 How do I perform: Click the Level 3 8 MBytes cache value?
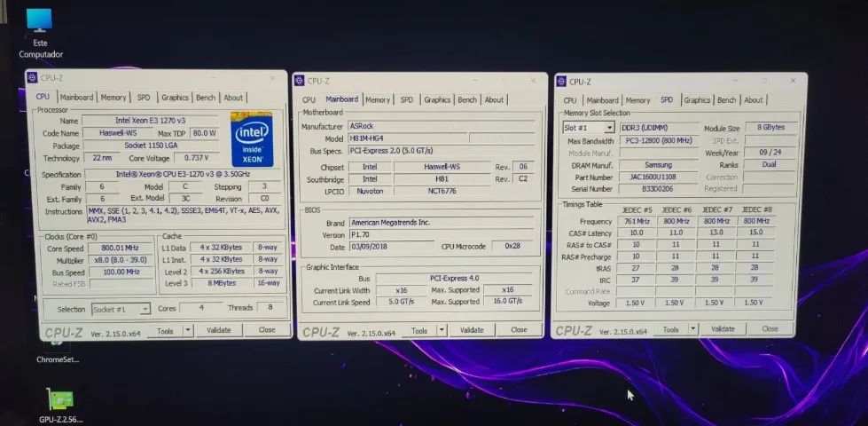[220, 283]
